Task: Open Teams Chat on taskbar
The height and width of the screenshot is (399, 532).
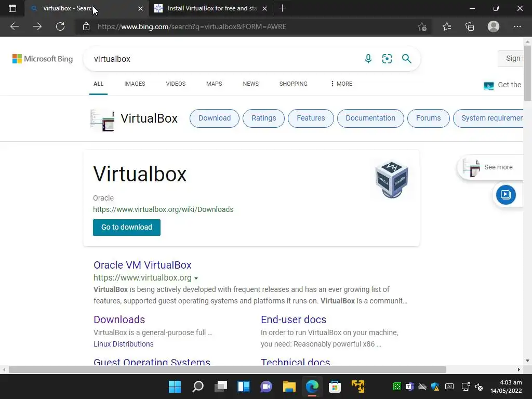Action: [x=267, y=387]
